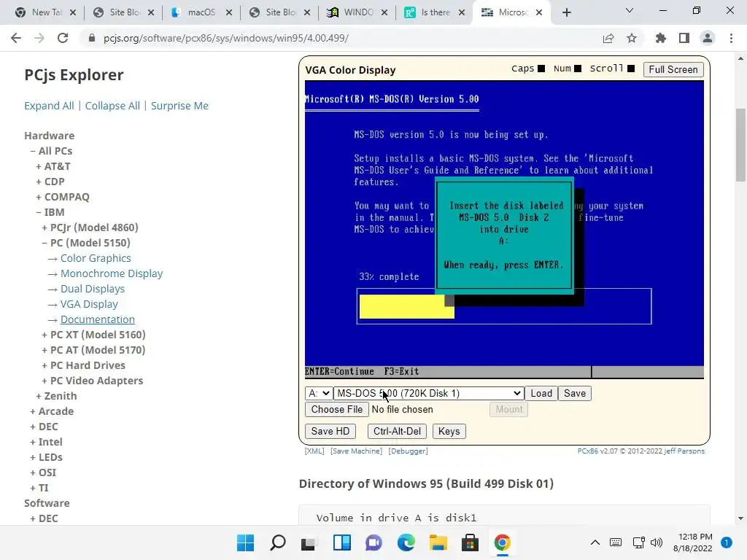
Task: Click the Surprise Me link
Action: pyautogui.click(x=179, y=106)
